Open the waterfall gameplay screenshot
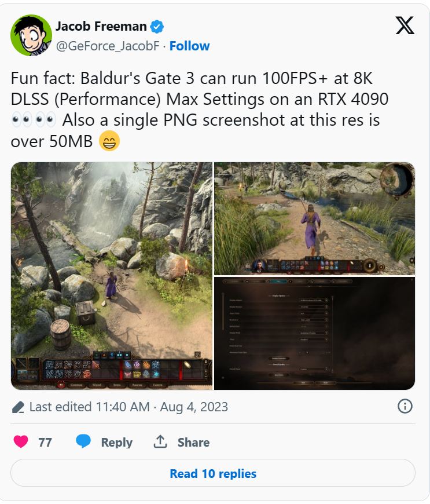The height and width of the screenshot is (504, 430). pos(112,276)
